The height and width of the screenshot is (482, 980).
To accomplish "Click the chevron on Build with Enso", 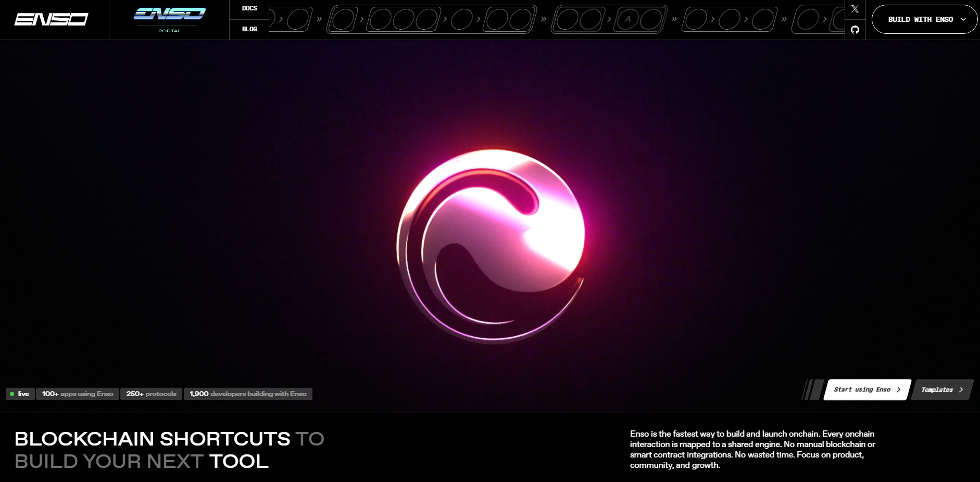I will pos(963,19).
